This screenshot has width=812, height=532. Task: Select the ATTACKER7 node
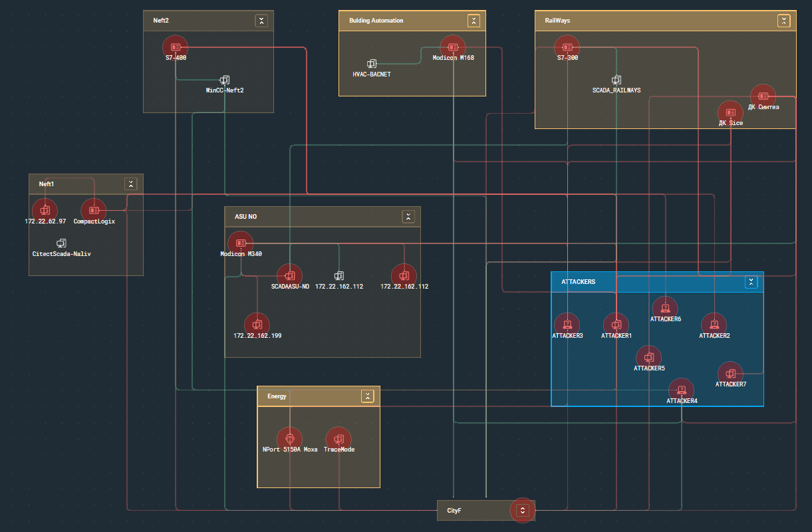point(730,373)
